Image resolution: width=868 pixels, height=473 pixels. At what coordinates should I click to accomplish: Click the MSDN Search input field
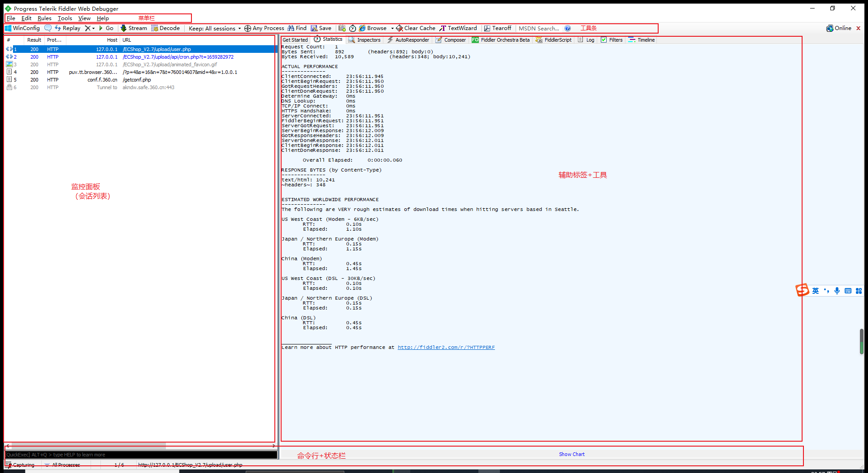click(539, 28)
